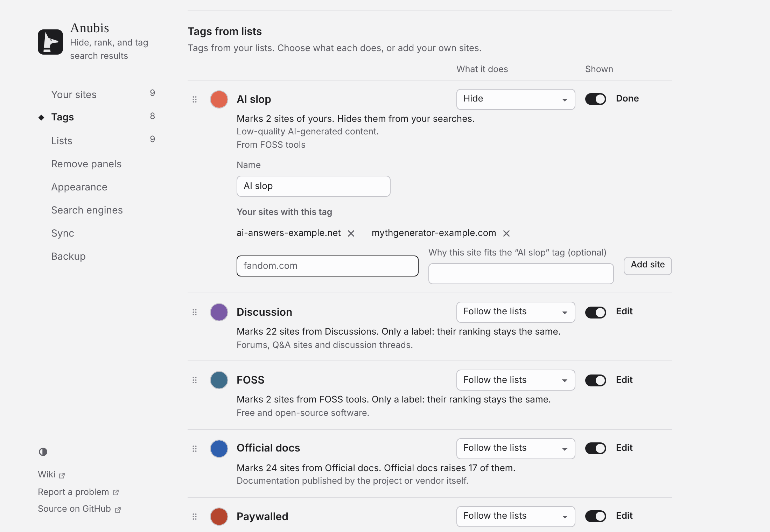770x532 pixels.
Task: Remove mythgenerator-example.com from the tag
Action: coord(506,233)
